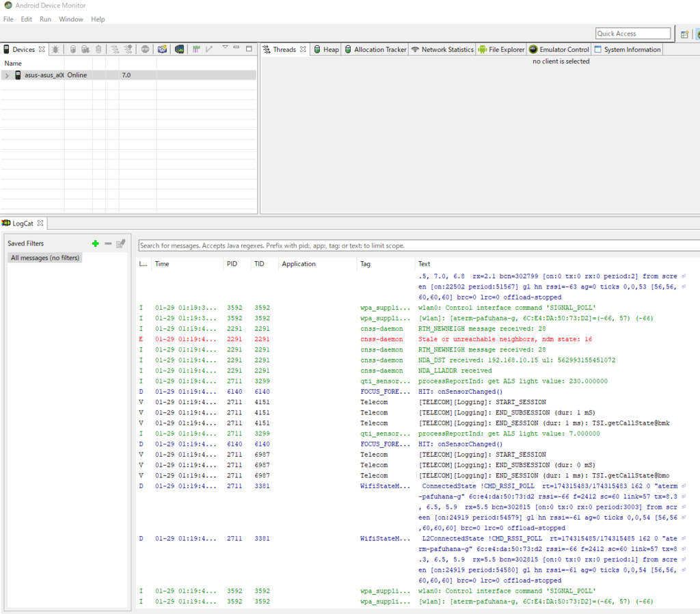Open the Edit menu
This screenshot has height=614, width=700.
tap(27, 19)
